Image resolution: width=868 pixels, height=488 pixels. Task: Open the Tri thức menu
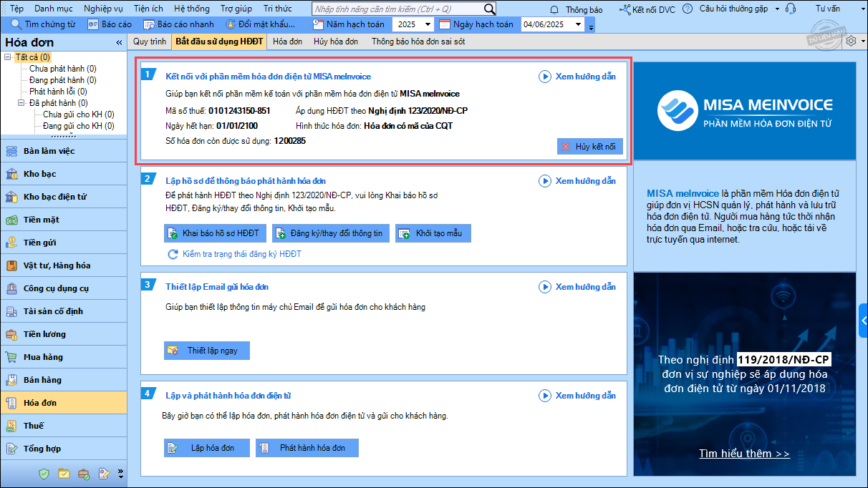click(x=278, y=9)
